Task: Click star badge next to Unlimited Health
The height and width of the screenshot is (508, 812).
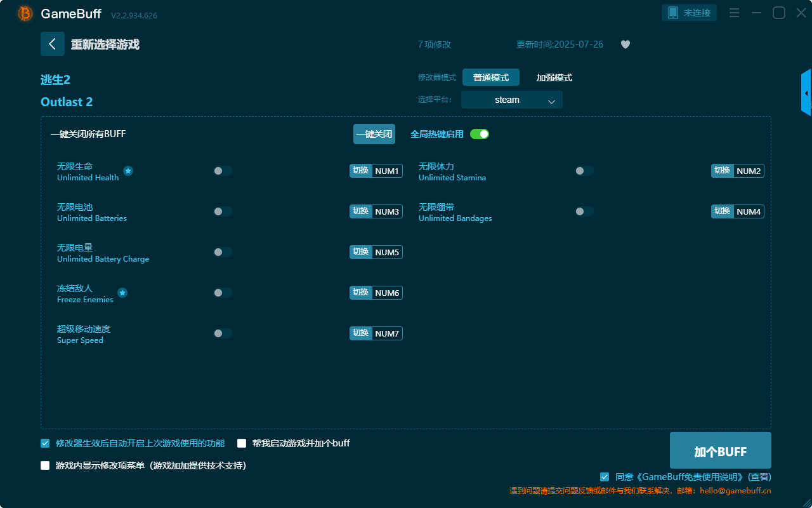Action: [x=128, y=171]
